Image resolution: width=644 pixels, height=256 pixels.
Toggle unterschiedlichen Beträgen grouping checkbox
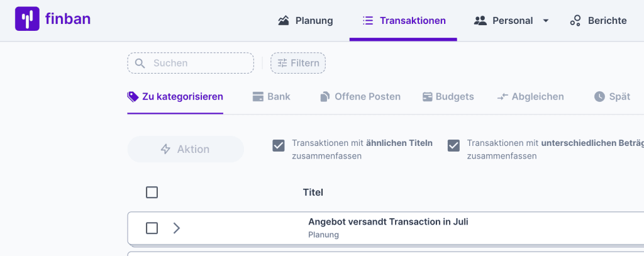(453, 146)
